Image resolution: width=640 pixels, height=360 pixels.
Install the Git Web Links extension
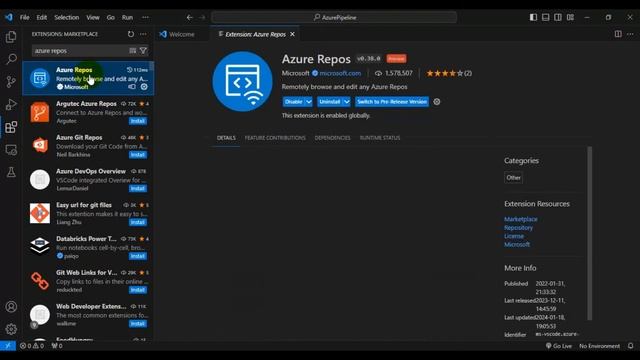click(138, 290)
